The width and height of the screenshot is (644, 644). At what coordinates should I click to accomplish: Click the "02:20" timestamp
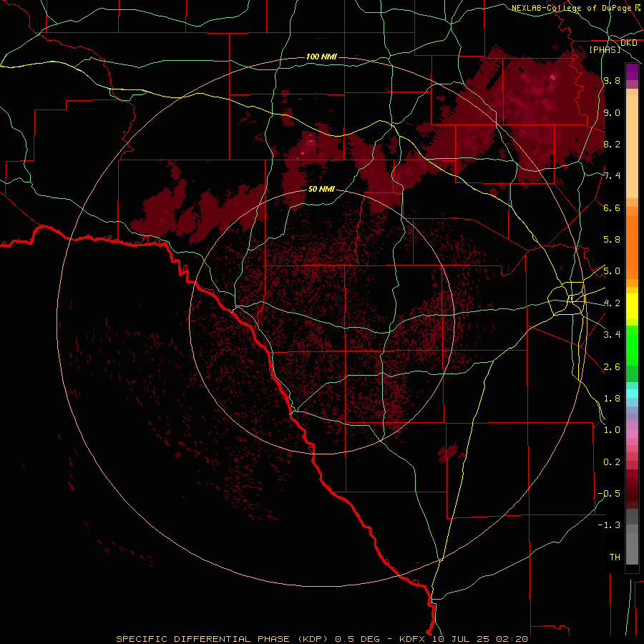pyautogui.click(x=512, y=639)
